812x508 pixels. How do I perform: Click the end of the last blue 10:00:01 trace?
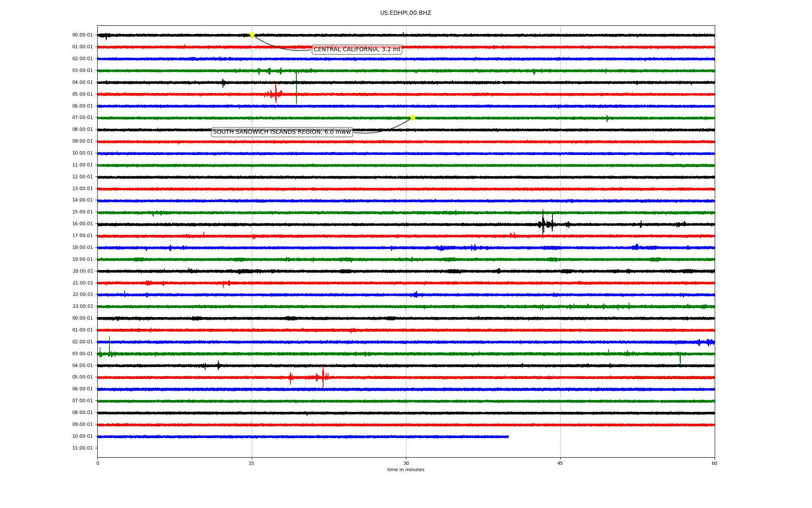(x=508, y=436)
